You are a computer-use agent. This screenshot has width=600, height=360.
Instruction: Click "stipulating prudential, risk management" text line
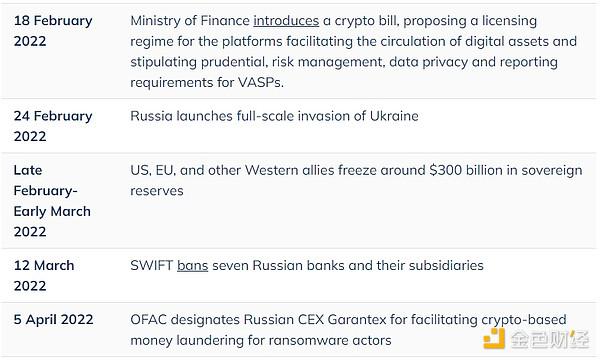pyautogui.click(x=258, y=62)
